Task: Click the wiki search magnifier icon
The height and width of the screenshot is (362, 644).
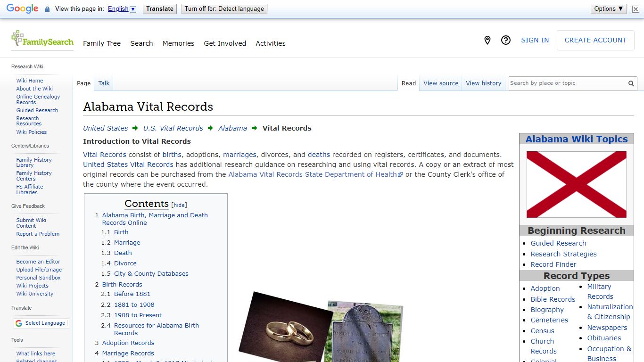Action: pos(631,83)
